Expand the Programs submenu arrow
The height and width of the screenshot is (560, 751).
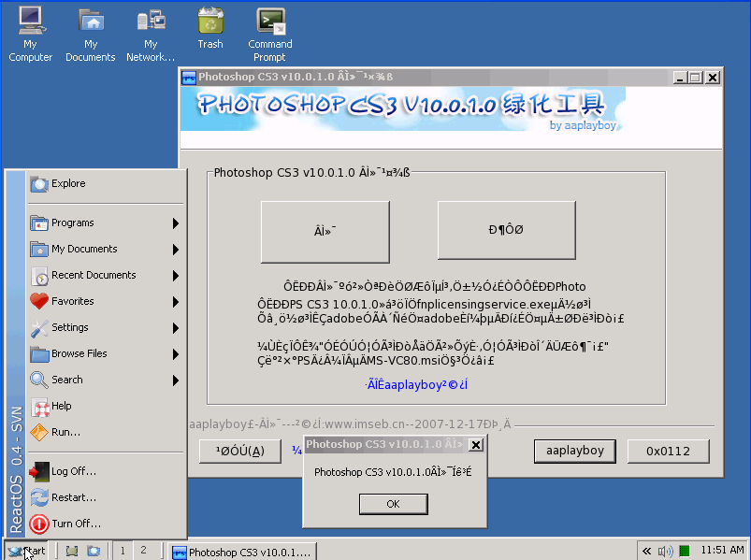pyautogui.click(x=176, y=223)
